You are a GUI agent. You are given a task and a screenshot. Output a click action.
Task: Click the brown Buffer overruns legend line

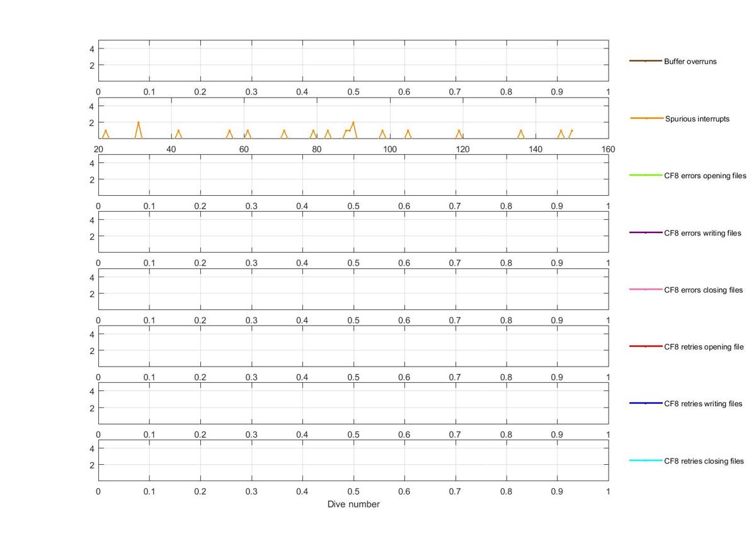(x=646, y=61)
